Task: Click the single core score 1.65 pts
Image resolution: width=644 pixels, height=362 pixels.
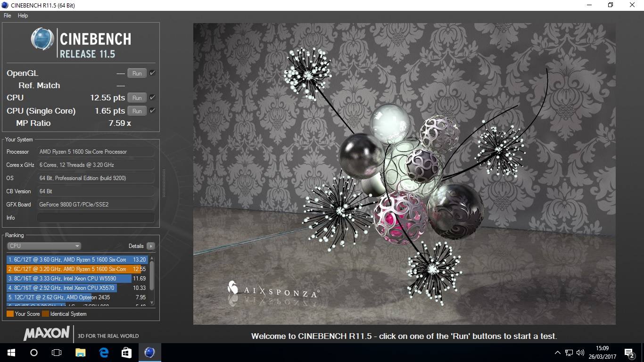Action: 110,111
